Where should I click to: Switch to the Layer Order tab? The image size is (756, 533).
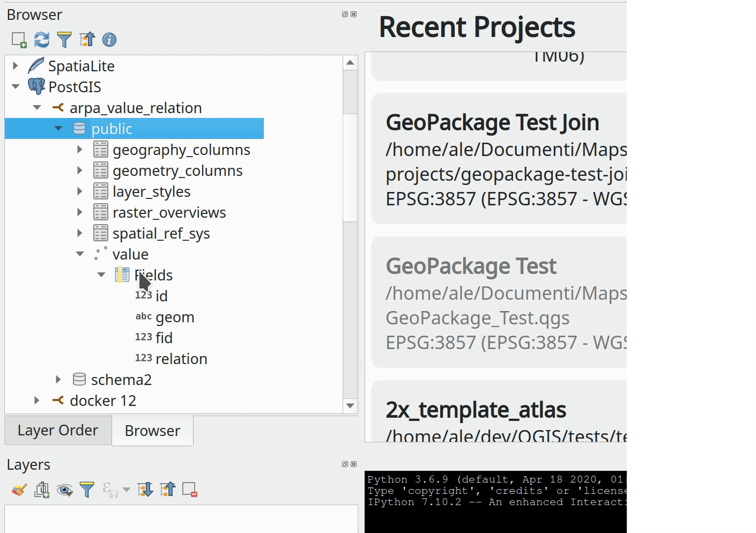[x=58, y=430]
